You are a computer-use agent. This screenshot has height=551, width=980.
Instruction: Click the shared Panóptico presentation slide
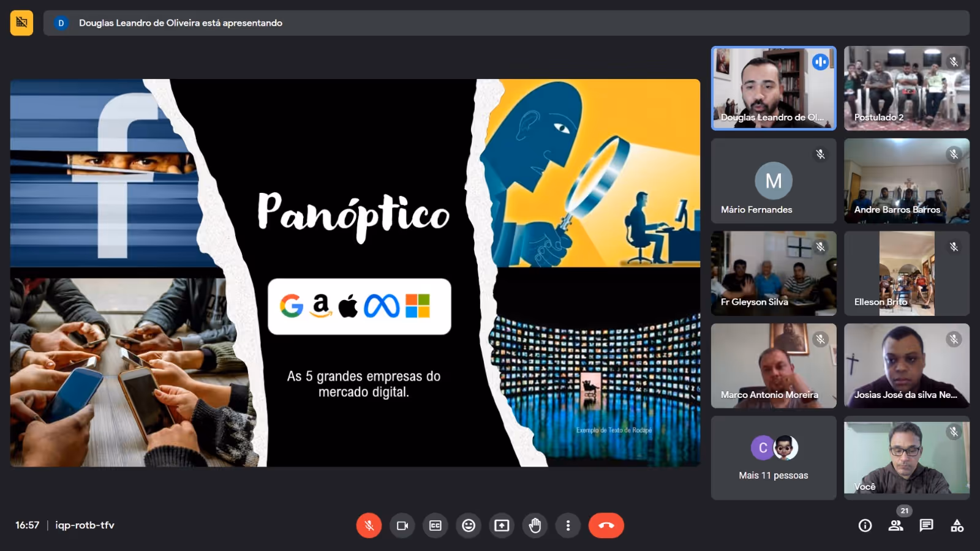(355, 273)
